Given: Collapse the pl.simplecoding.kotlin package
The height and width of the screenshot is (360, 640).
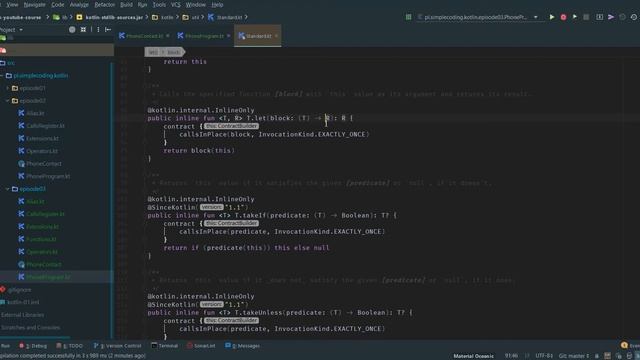Looking at the screenshot, I should [x=2, y=76].
